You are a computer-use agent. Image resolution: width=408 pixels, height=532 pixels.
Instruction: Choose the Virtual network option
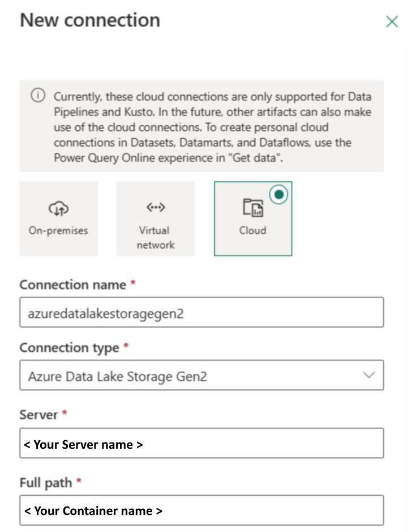click(x=156, y=219)
